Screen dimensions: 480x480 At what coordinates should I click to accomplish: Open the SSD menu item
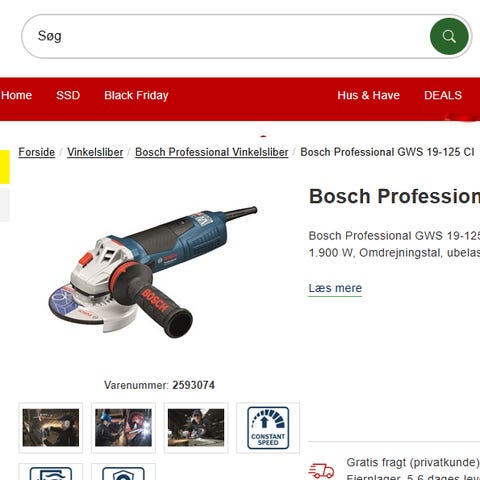[x=68, y=95]
